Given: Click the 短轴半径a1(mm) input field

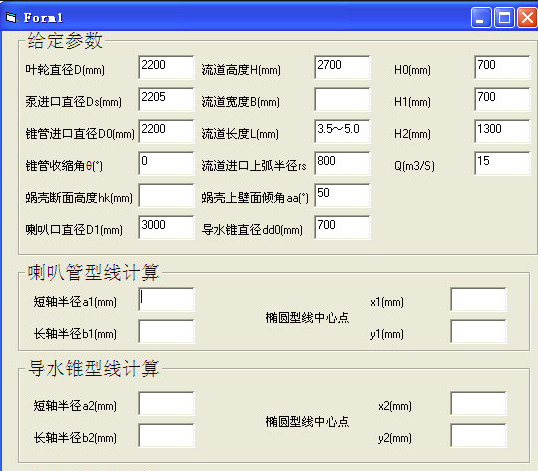Looking at the screenshot, I should click(x=166, y=299).
